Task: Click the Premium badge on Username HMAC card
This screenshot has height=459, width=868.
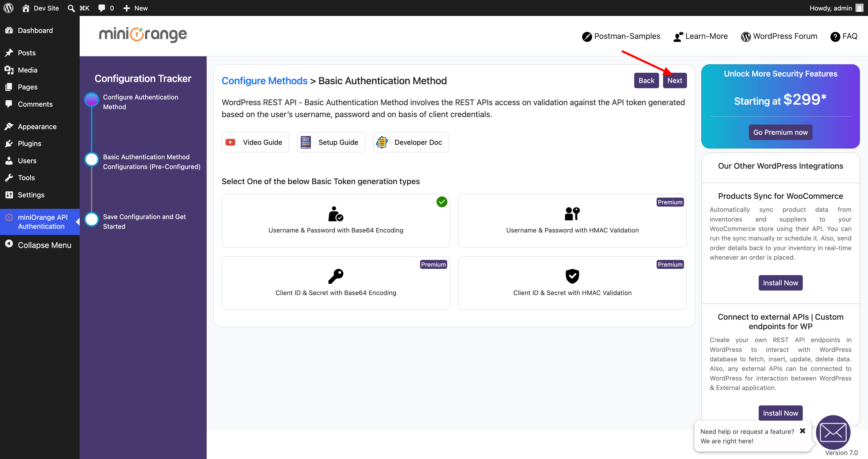Action: (x=670, y=202)
